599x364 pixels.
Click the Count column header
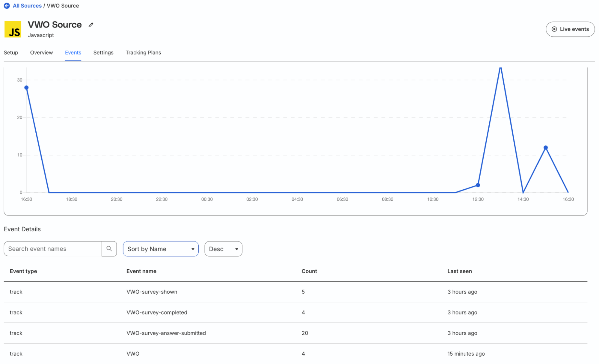tap(309, 271)
